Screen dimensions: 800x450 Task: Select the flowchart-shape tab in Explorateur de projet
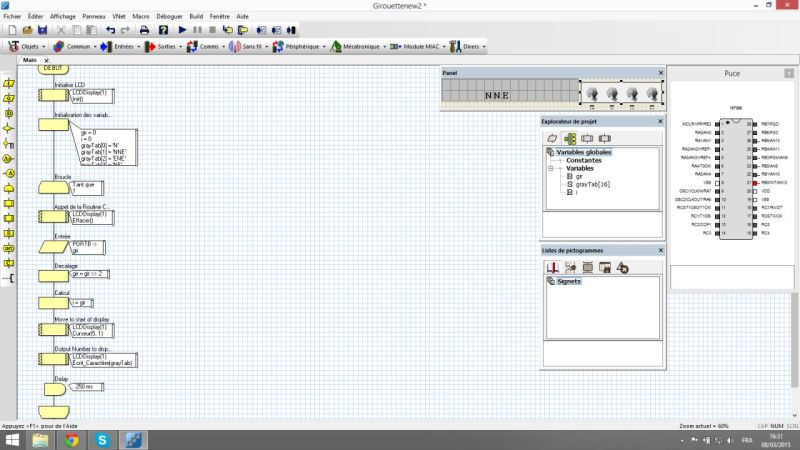(552, 138)
